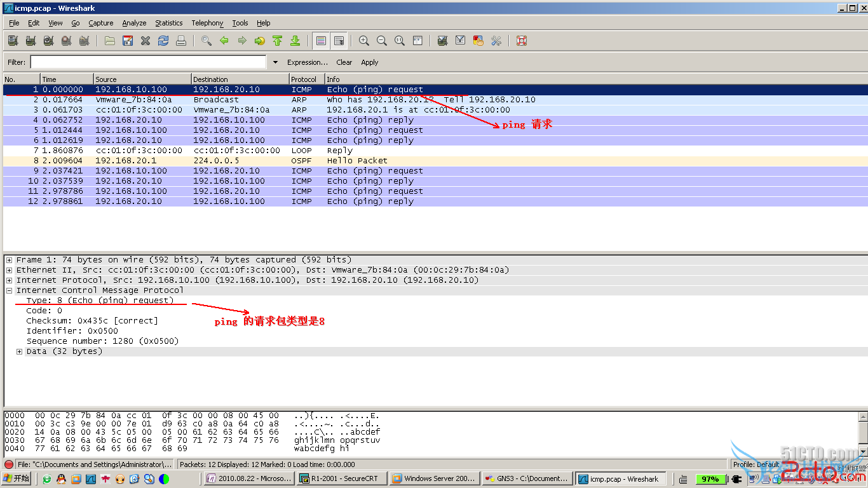Open the Statistics menu
Viewport: 868px width, 488px height.
pyautogui.click(x=168, y=23)
